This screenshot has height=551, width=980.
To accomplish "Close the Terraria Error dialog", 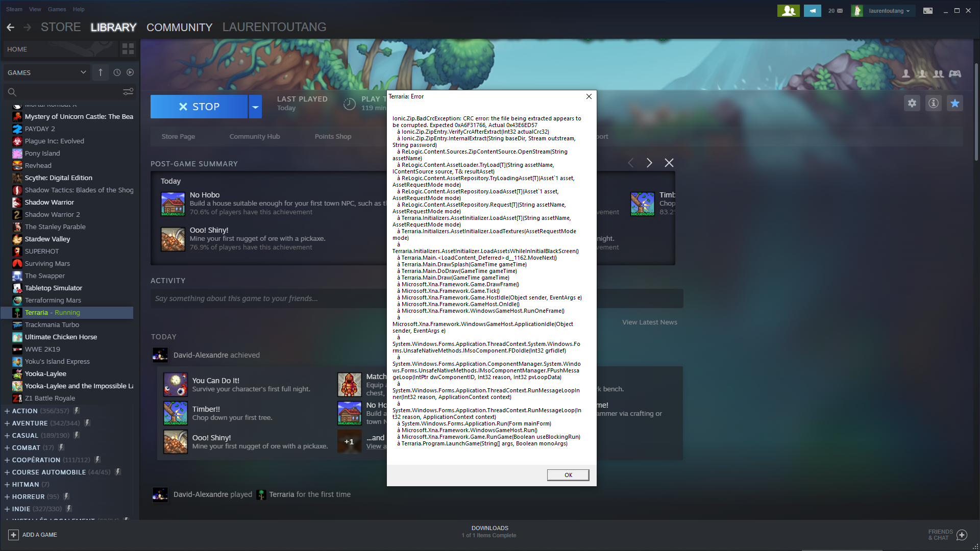I will [x=589, y=96].
